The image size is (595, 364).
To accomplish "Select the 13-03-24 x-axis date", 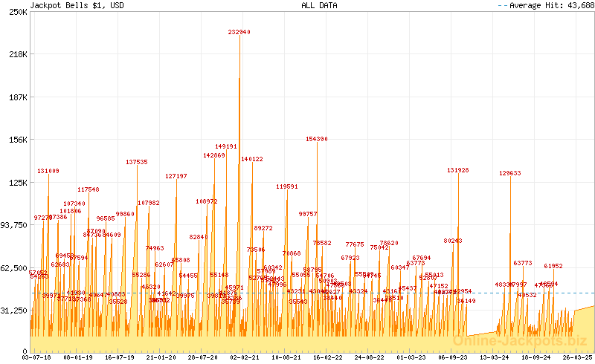I will click(x=495, y=357).
